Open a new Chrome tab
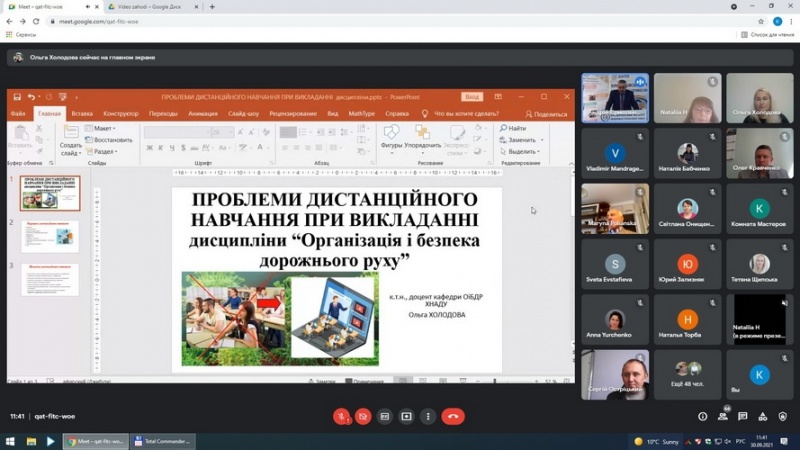800x450 pixels. [x=211, y=6]
